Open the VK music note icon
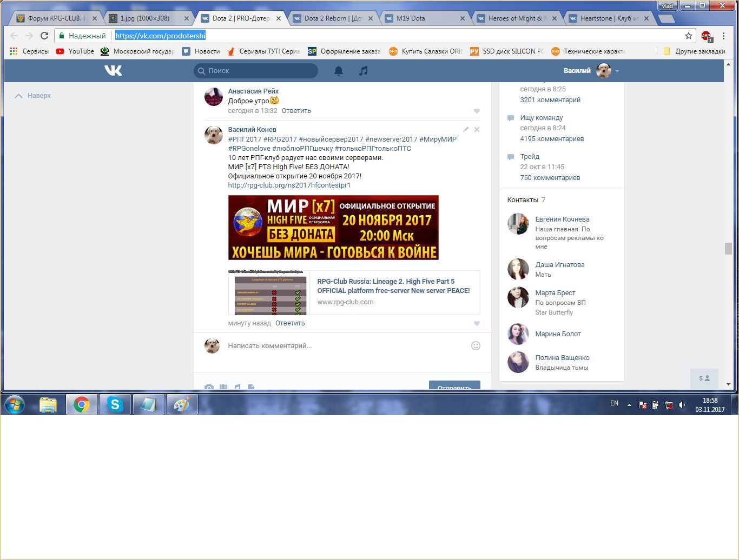Screen dimensions: 739x560 pos(364,71)
